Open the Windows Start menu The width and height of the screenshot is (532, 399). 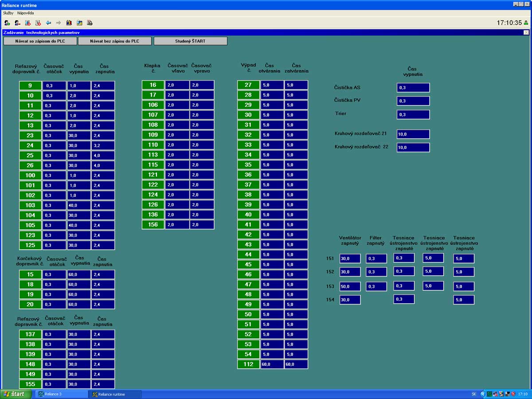(16, 394)
